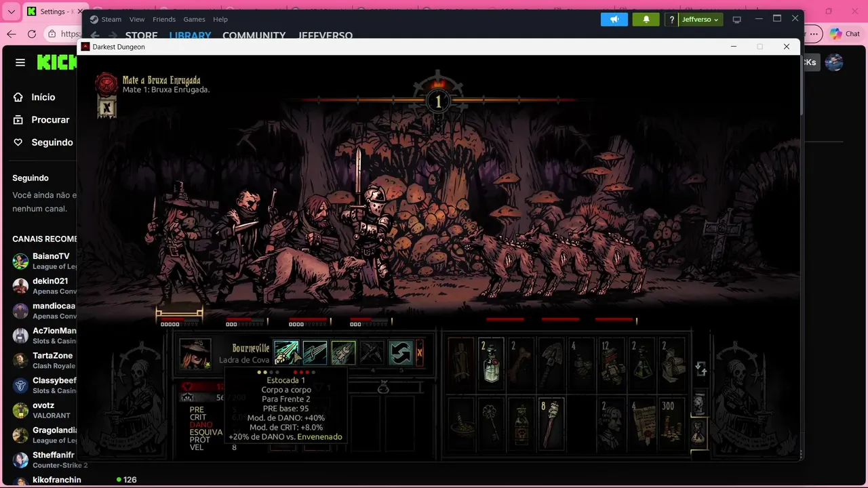Click the torchlight meter bar at top

click(x=438, y=100)
